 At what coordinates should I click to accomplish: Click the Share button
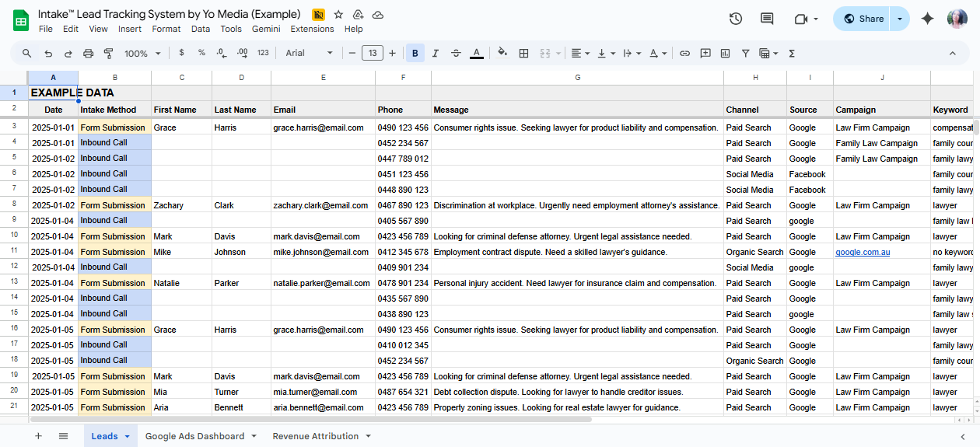[x=863, y=19]
